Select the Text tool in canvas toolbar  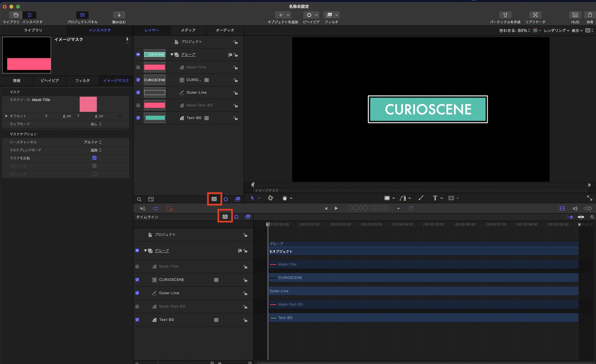pyautogui.click(x=435, y=198)
